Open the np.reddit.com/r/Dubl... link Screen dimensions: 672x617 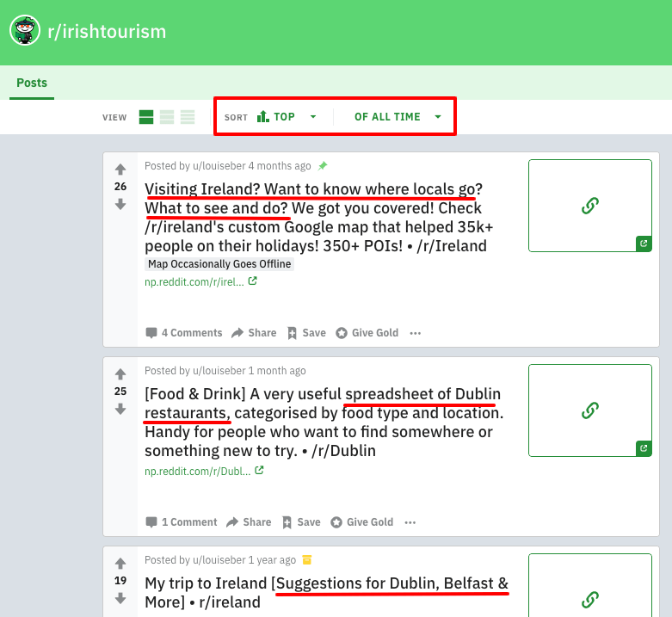[204, 471]
